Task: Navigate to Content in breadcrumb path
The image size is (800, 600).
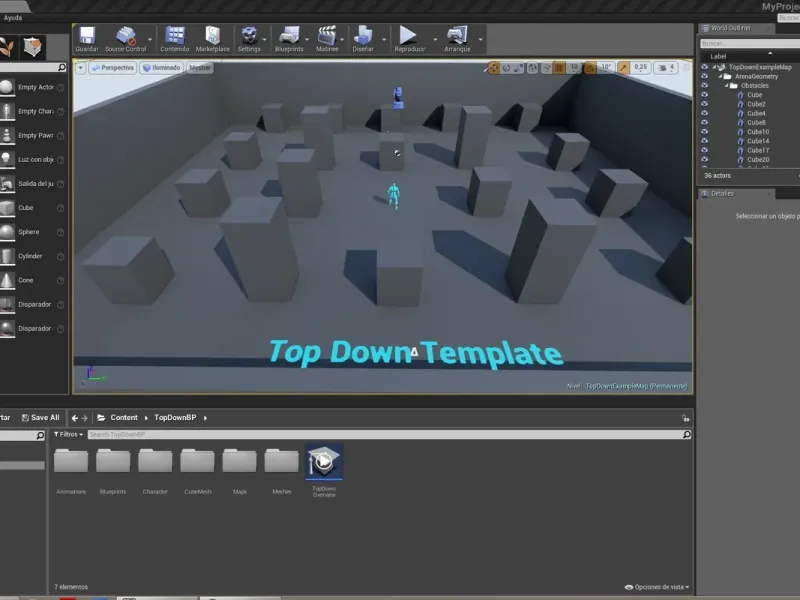Action: pyautogui.click(x=124, y=417)
